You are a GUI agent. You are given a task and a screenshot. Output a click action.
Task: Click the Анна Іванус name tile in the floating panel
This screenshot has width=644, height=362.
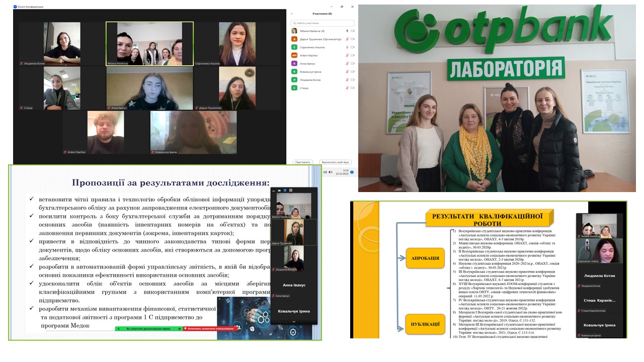point(294,285)
